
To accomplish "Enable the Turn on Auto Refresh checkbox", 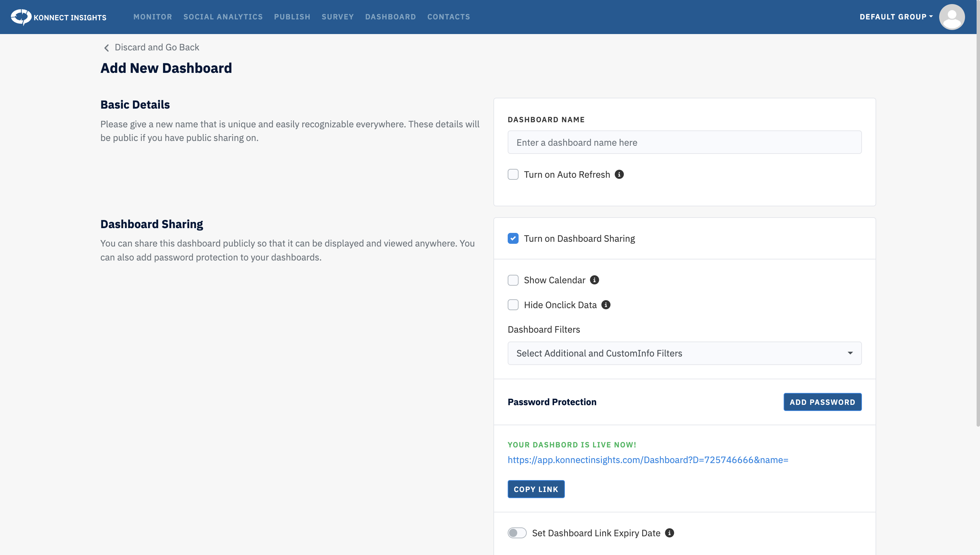I will (x=513, y=174).
